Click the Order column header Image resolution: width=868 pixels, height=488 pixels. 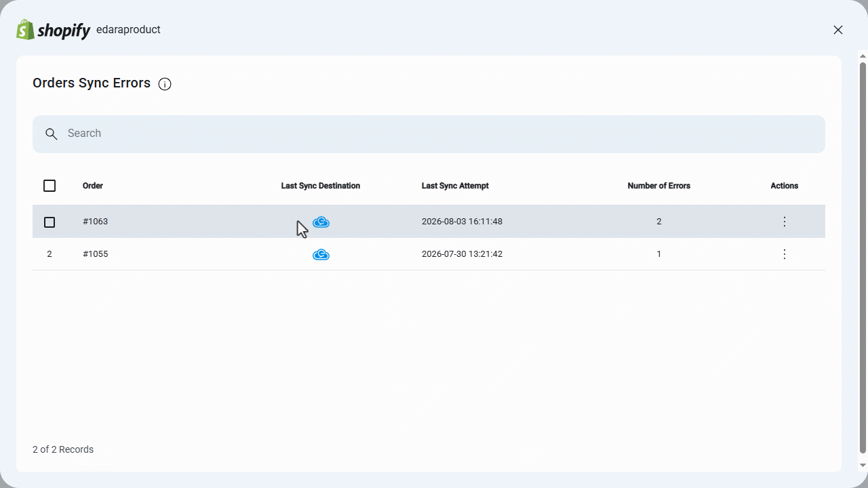(x=93, y=186)
